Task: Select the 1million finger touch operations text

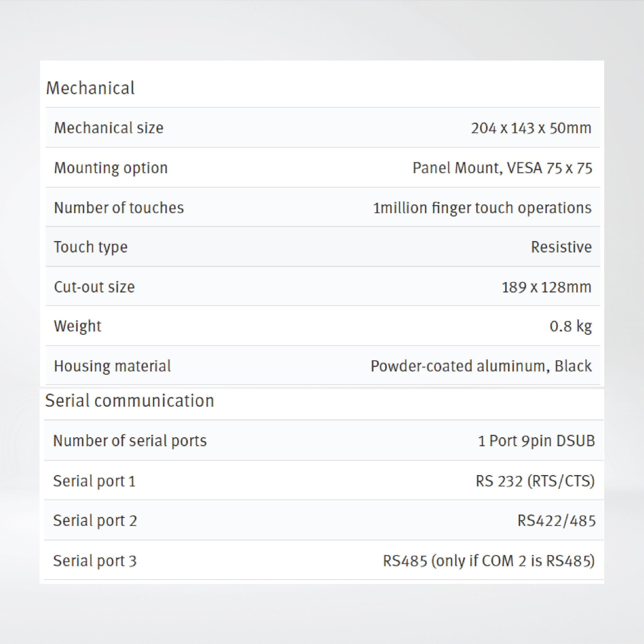Action: [x=482, y=208]
